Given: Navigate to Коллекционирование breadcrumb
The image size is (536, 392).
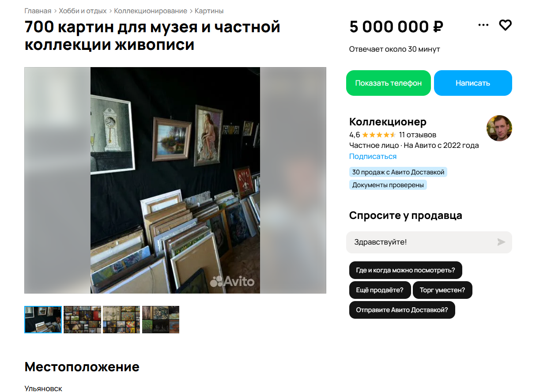Looking at the screenshot, I should pyautogui.click(x=151, y=11).
